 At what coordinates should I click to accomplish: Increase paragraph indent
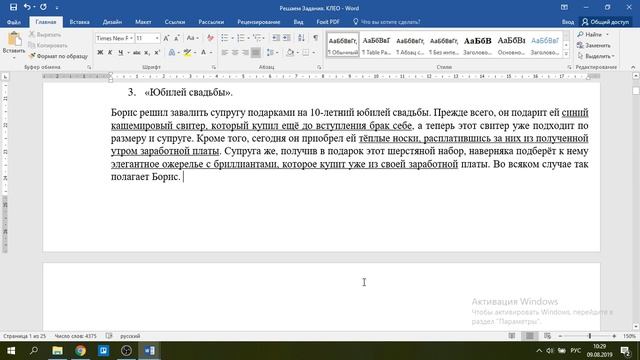[x=287, y=38]
